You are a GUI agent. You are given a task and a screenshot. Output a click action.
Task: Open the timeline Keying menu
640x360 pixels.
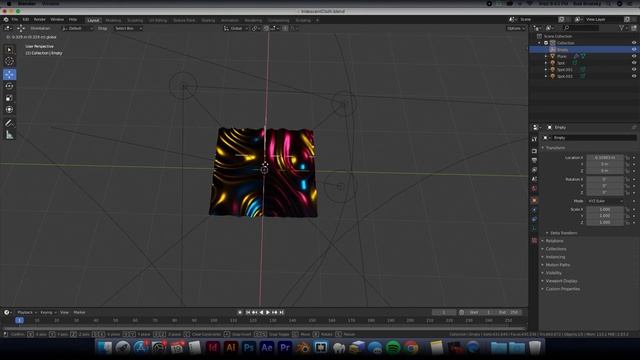coord(48,312)
